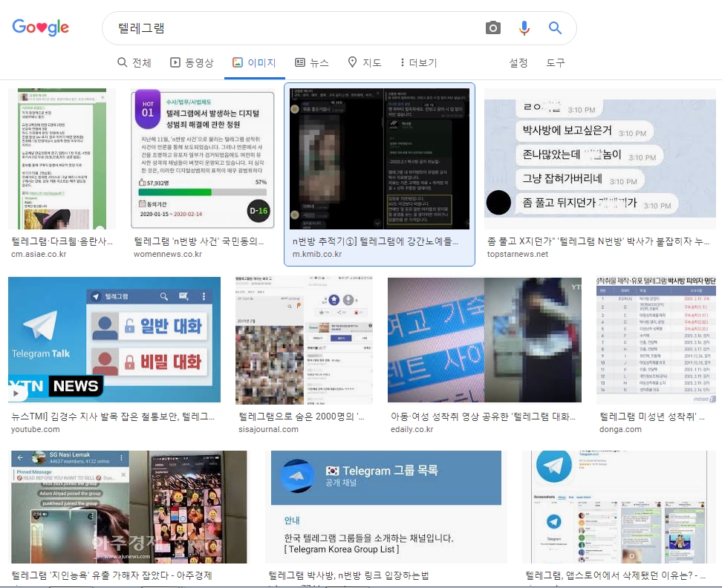Switch to the 동영상 tab
The height and width of the screenshot is (588, 722).
click(192, 62)
